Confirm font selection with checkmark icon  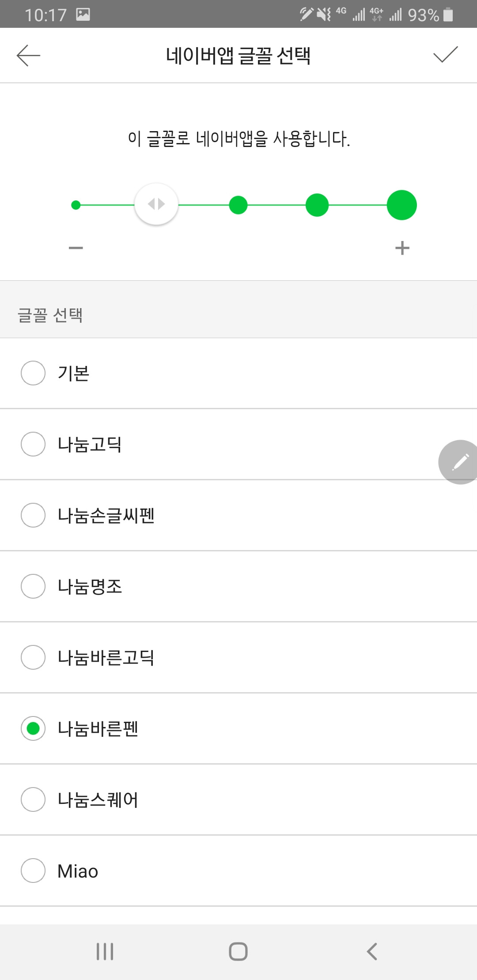445,55
